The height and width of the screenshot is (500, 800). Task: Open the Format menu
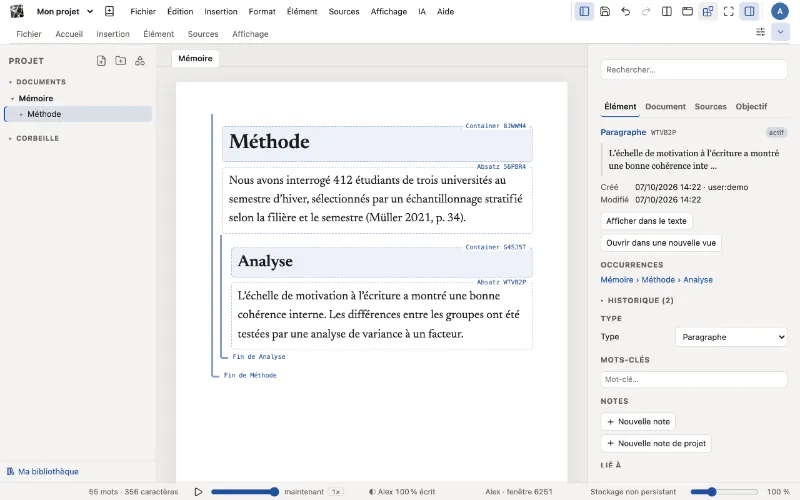(262, 11)
